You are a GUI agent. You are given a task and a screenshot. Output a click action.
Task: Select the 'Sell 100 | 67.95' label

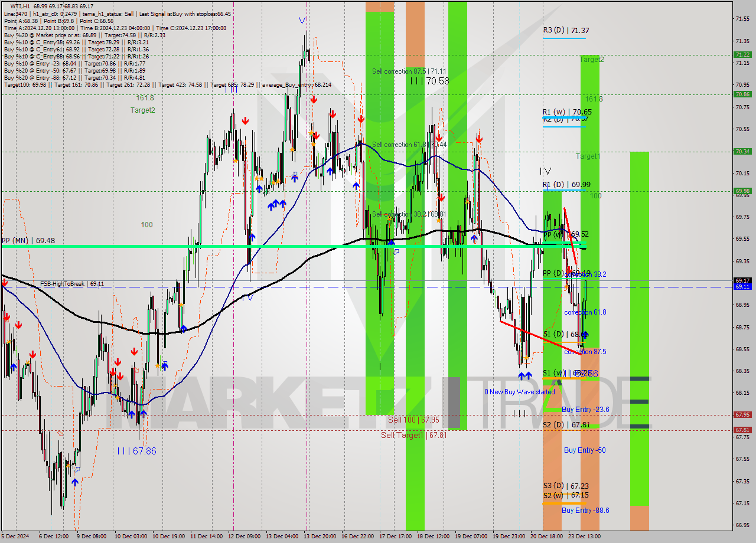(413, 420)
